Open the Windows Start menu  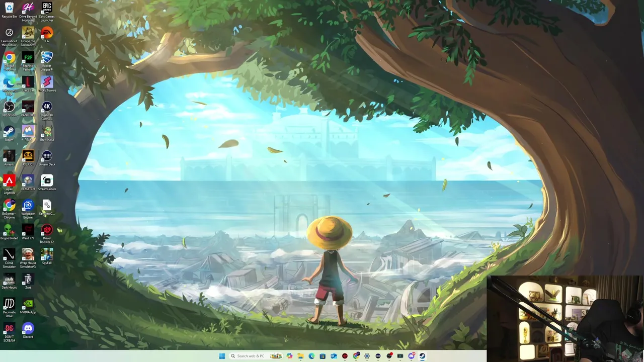tap(222, 356)
